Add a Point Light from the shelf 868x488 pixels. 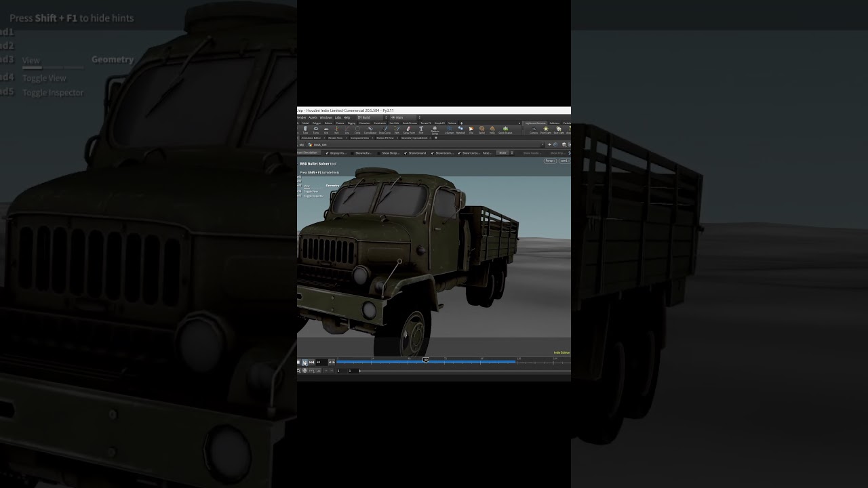click(x=546, y=130)
